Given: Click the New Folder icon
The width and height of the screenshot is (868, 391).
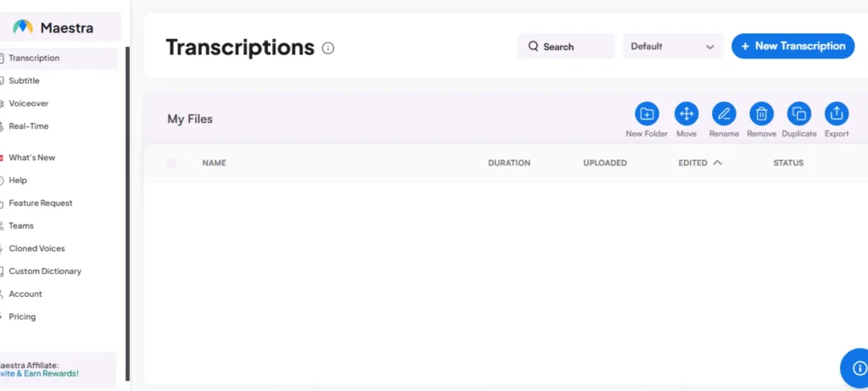Looking at the screenshot, I should (647, 114).
